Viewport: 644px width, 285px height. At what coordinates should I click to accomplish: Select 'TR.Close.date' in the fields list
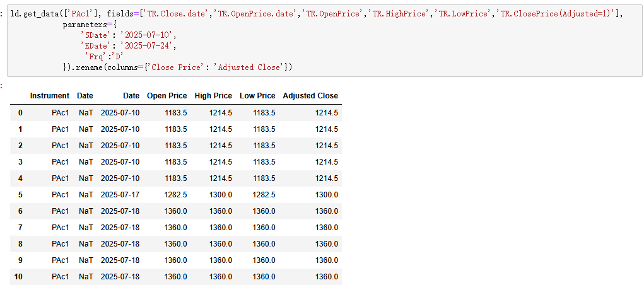(x=177, y=14)
